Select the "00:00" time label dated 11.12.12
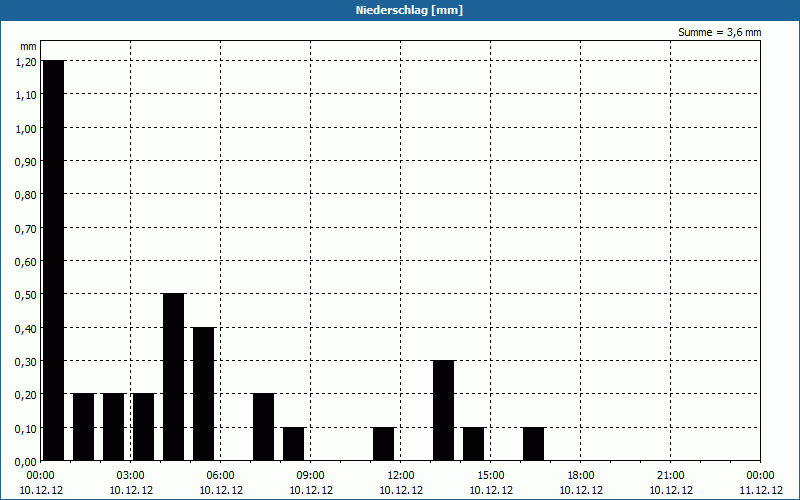800x500 pixels. pyautogui.click(x=760, y=476)
